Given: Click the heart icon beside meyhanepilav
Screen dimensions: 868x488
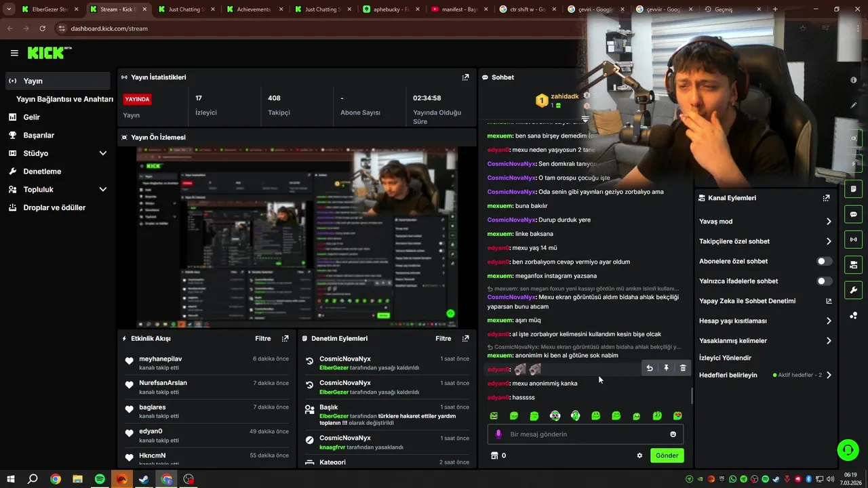Looking at the screenshot, I should click(129, 361).
